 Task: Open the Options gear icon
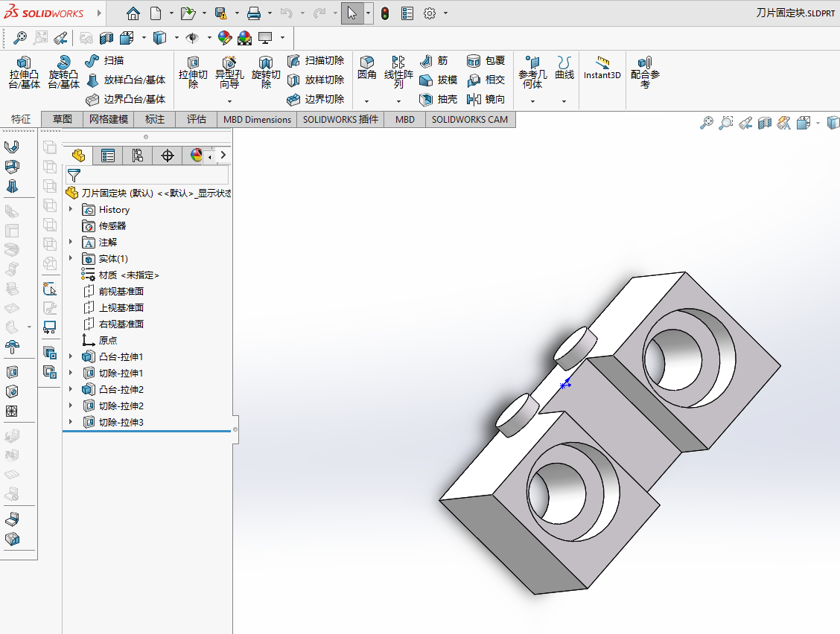pyautogui.click(x=430, y=13)
